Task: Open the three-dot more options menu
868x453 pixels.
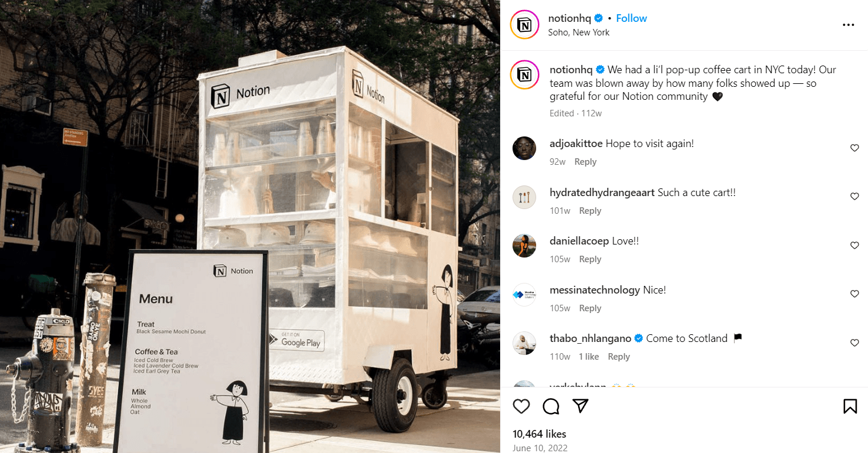Action: click(x=849, y=25)
